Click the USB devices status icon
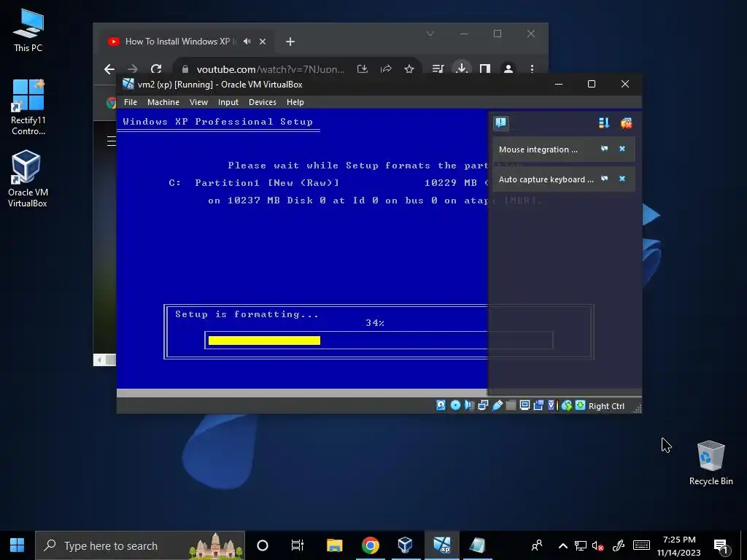 coord(497,405)
